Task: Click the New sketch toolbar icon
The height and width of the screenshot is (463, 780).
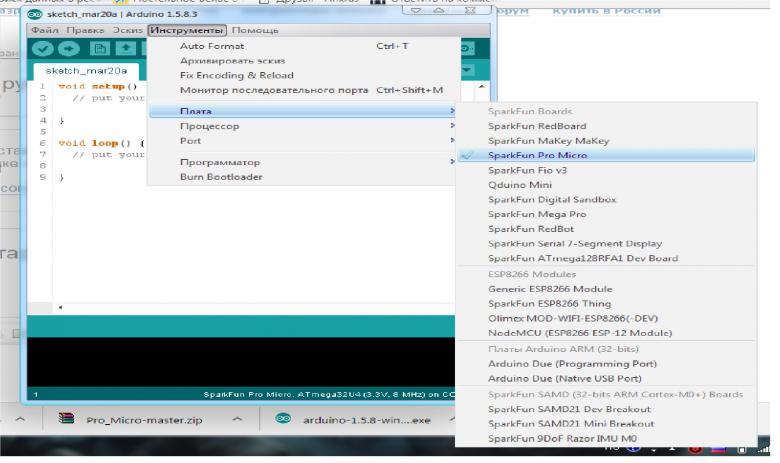Action: (99, 49)
